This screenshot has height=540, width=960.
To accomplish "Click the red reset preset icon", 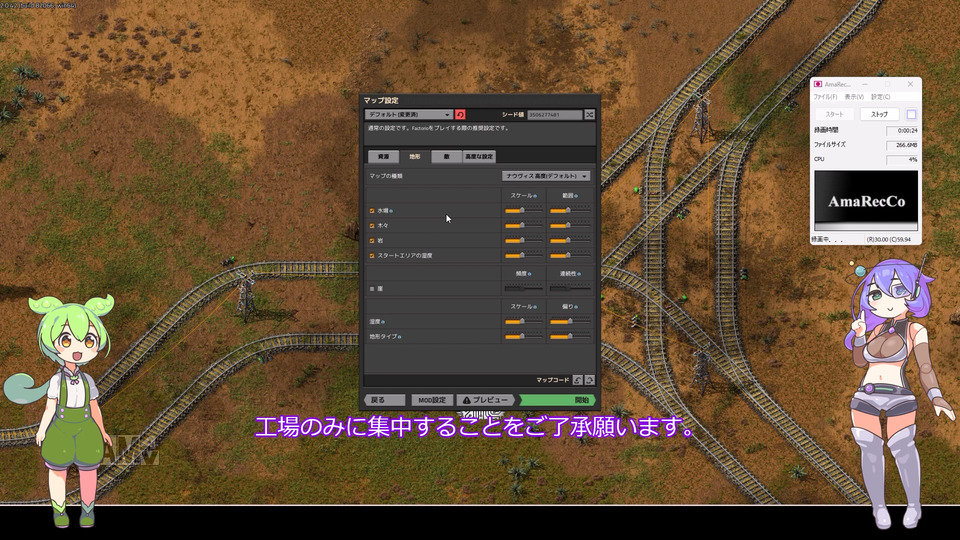I will (x=460, y=114).
